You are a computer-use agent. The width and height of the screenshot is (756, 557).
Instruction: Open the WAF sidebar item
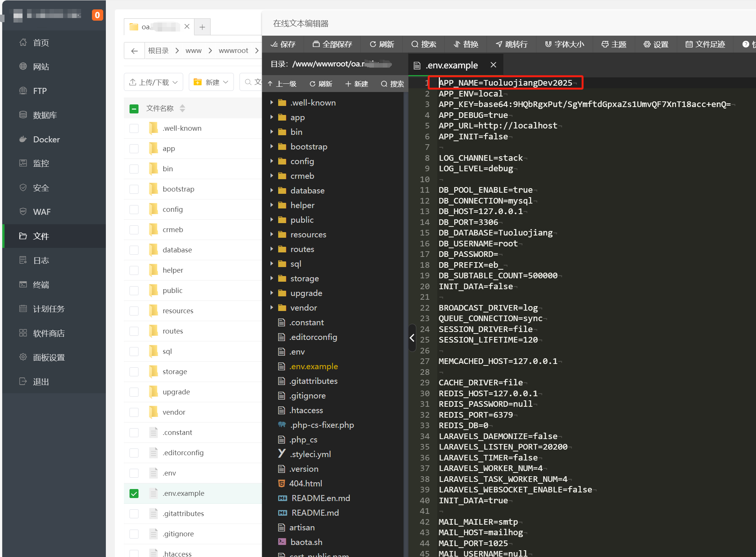(x=41, y=212)
